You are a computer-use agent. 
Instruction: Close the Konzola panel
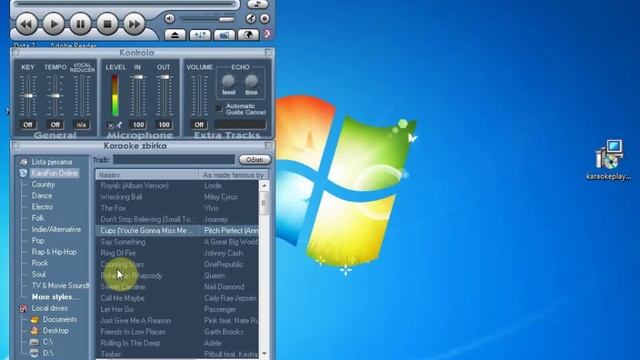268,52
